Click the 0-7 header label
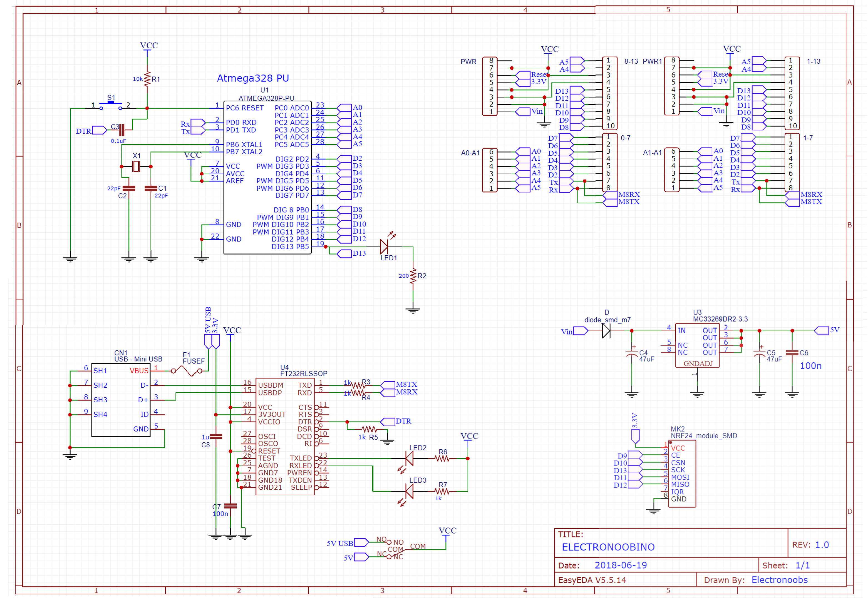The height and width of the screenshot is (598, 868). [626, 138]
